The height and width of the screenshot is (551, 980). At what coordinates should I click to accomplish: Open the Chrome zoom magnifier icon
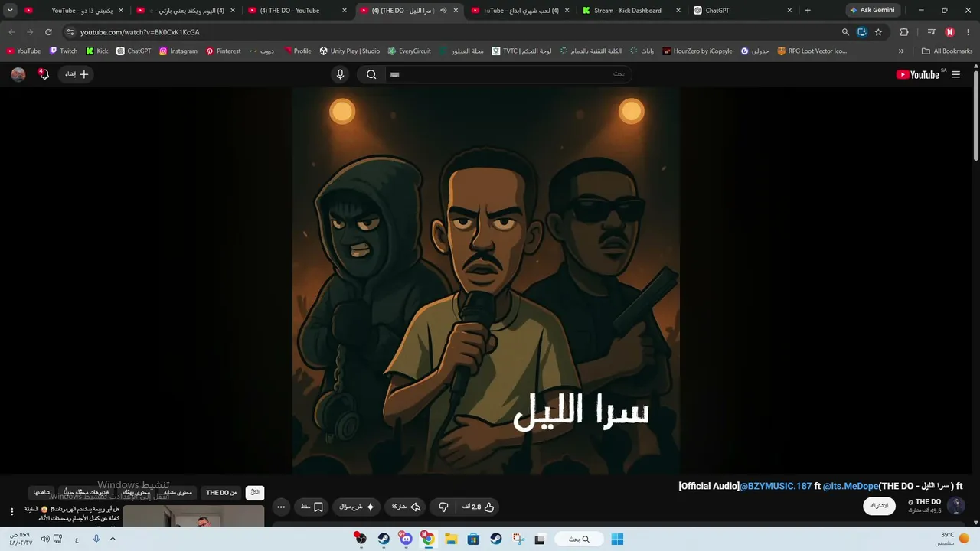click(845, 32)
